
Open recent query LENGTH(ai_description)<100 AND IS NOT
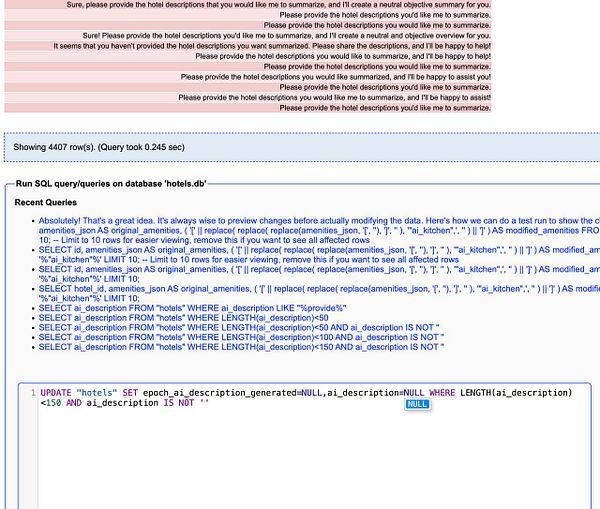point(241,337)
